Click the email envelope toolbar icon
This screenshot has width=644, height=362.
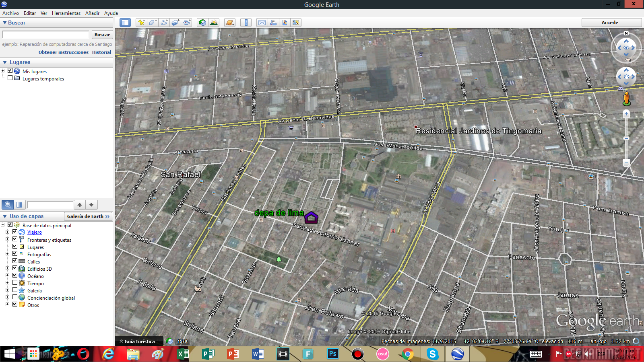[262, 23]
